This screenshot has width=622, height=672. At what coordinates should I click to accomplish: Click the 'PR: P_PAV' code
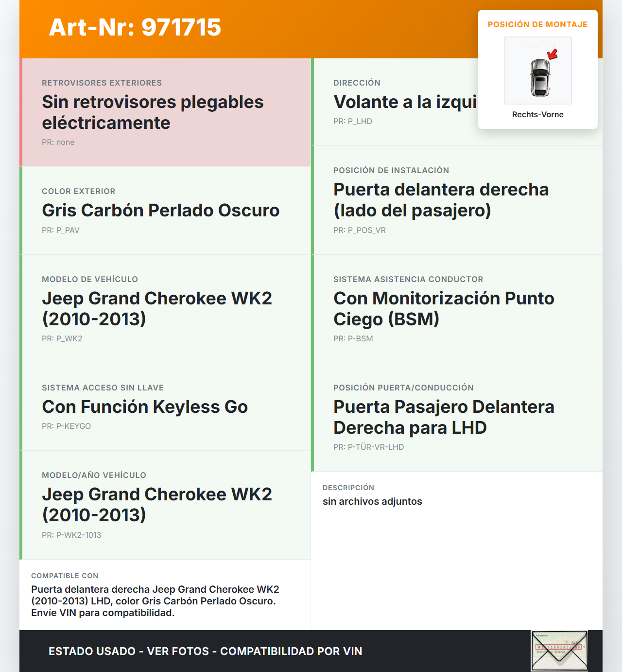[61, 230]
